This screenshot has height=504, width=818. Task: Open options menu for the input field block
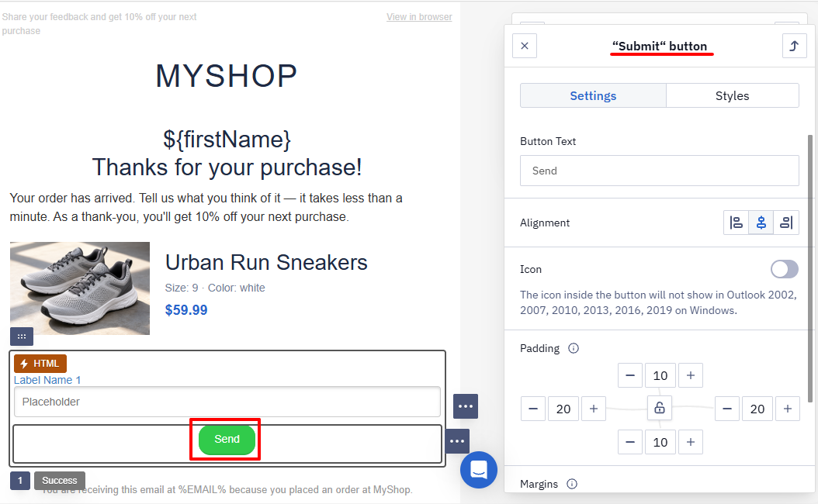(x=466, y=406)
